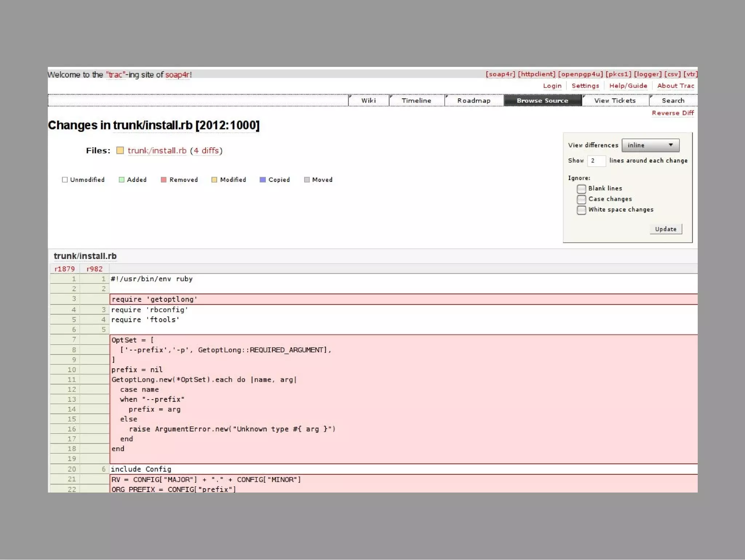Screen dimensions: 745x560
Task: Follow the 4 diffs link
Action: coord(206,151)
